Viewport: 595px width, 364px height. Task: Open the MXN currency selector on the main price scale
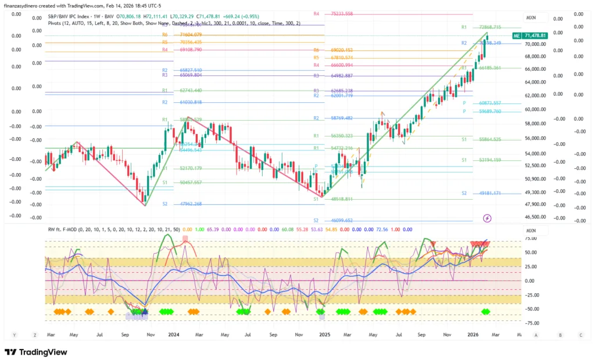[x=531, y=18]
